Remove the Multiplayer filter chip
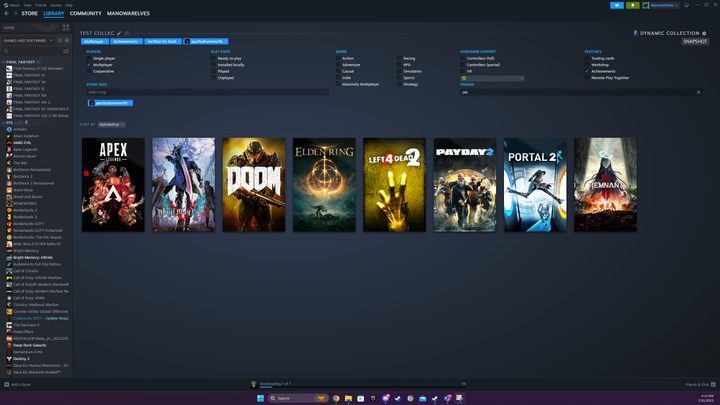Viewport: 720px width, 405px height. coord(106,41)
